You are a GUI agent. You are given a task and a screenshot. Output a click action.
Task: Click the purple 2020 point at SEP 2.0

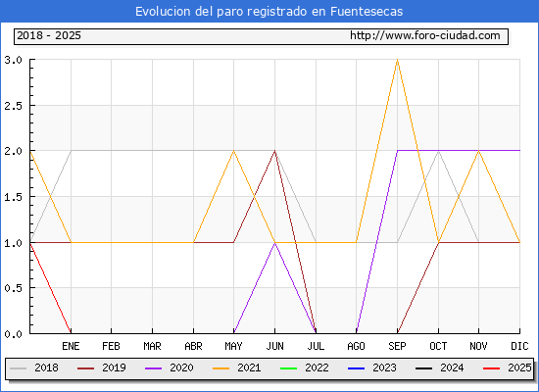(x=397, y=151)
